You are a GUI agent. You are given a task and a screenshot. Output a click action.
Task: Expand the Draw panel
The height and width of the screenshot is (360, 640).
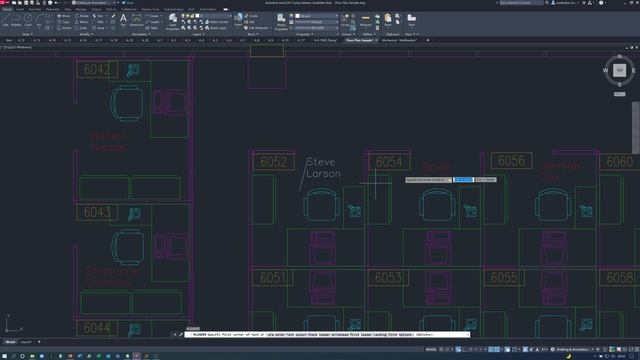pos(27,34)
